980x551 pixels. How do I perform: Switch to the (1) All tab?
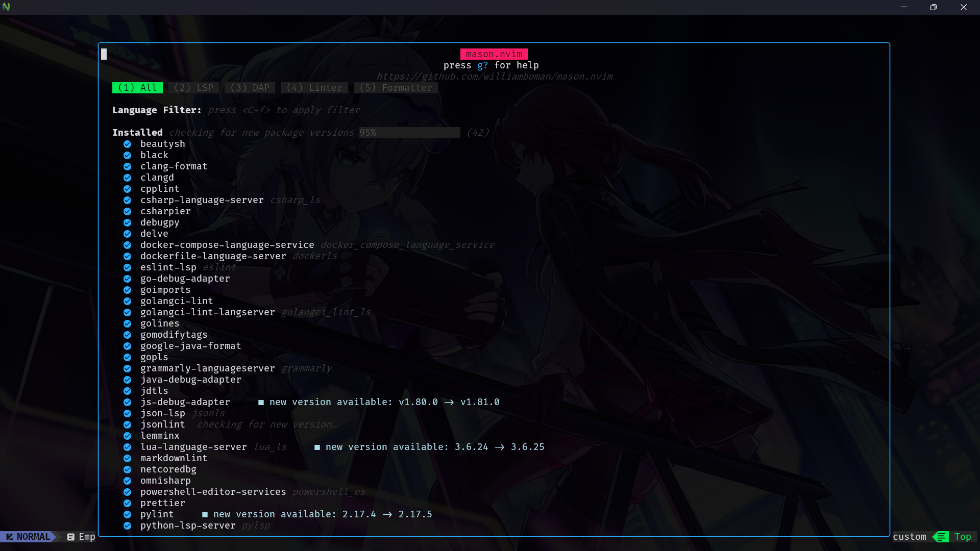pos(137,87)
